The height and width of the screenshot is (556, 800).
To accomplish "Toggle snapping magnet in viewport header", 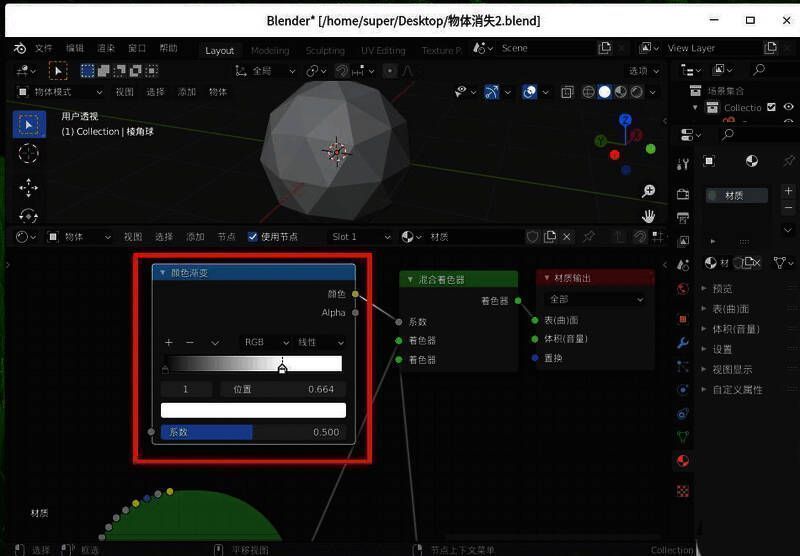I will (341, 71).
